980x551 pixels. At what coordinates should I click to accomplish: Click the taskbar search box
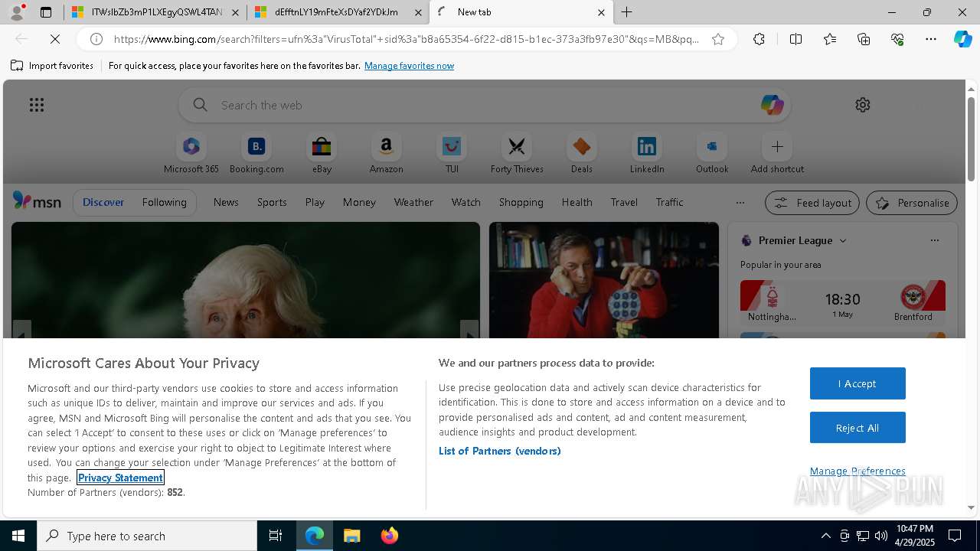(x=147, y=536)
